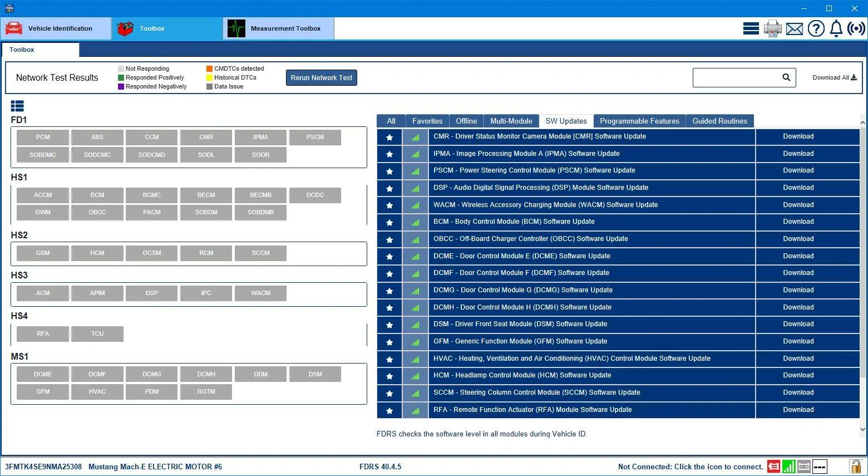Open the hamburger menu icon
Viewport: 868px width, 476px height.
pos(751,28)
